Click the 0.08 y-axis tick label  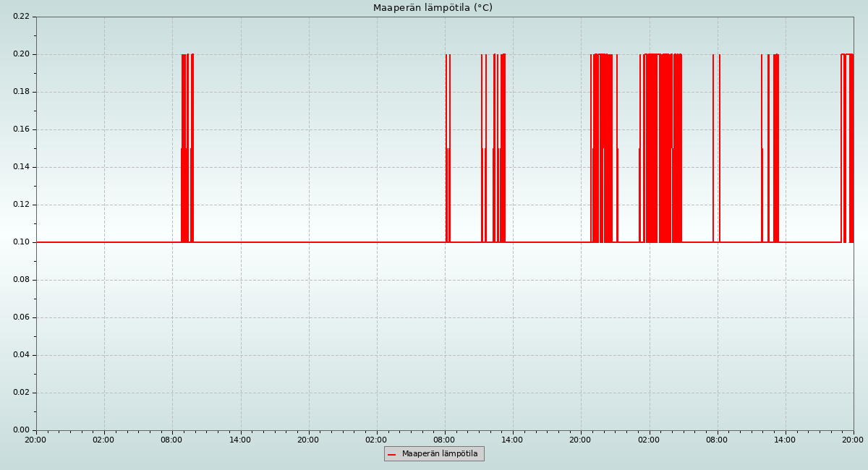pyautogui.click(x=21, y=280)
